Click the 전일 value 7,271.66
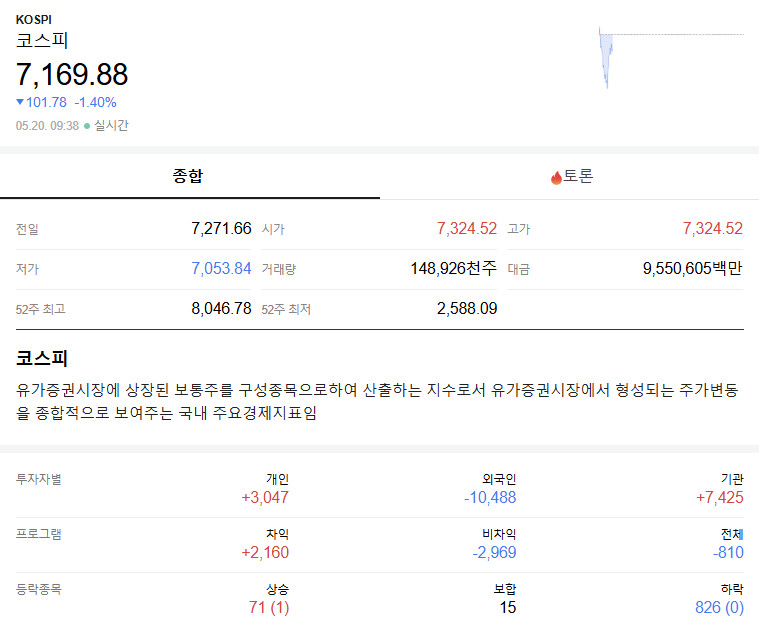This screenshot has width=759, height=634. tap(221, 228)
